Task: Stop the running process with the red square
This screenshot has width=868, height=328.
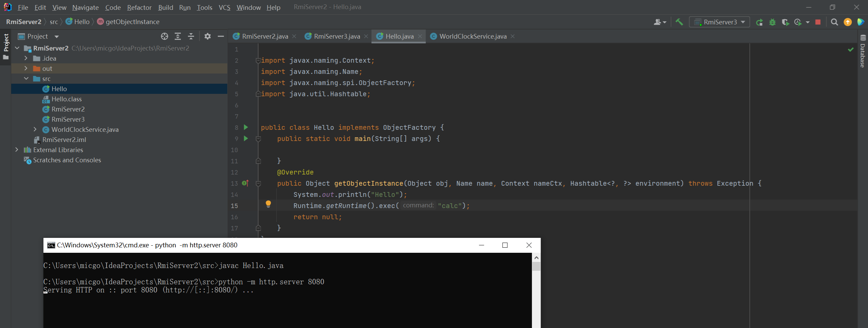Action: (x=818, y=22)
